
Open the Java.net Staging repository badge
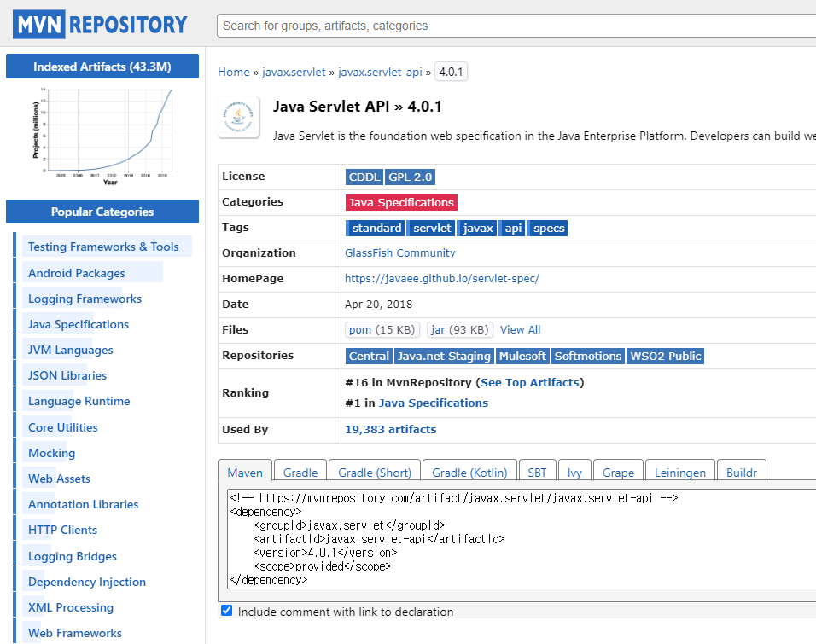pos(443,356)
